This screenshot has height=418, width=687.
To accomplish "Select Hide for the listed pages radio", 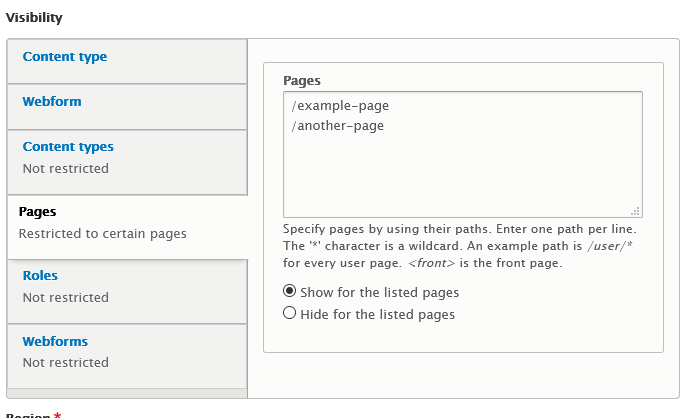I will pyautogui.click(x=289, y=313).
